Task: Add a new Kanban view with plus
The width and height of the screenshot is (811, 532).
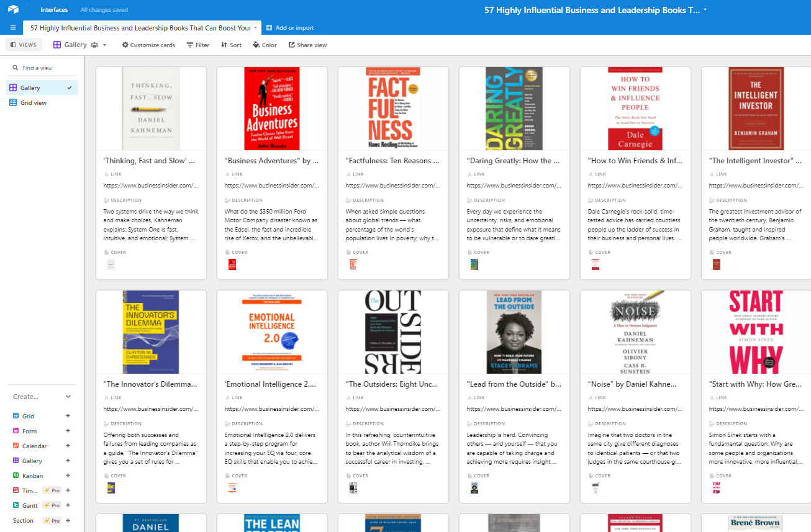Action: click(x=68, y=476)
